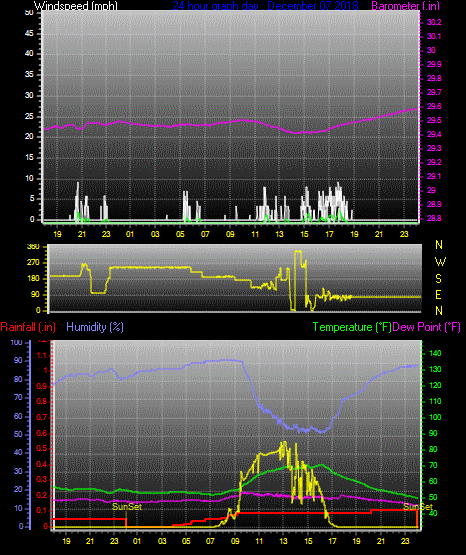Screen dimensions: 466x555
Task: Click rainfall scale value 0.5
Action: [42, 448]
